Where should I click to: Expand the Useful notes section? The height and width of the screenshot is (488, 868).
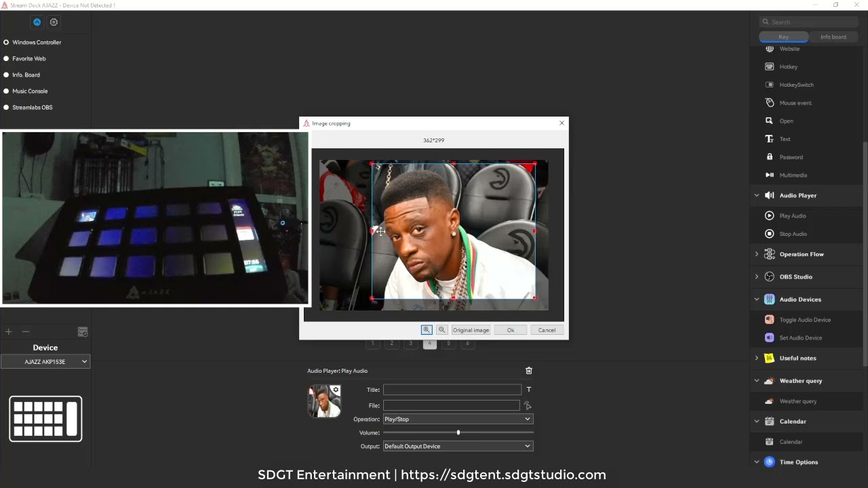point(757,358)
